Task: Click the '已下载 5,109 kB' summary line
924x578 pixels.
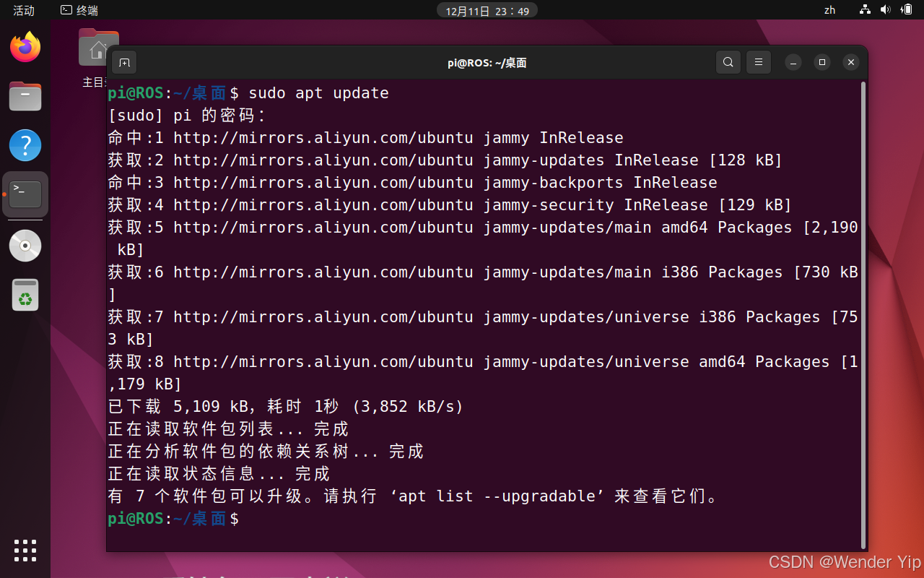Action: [x=286, y=407]
